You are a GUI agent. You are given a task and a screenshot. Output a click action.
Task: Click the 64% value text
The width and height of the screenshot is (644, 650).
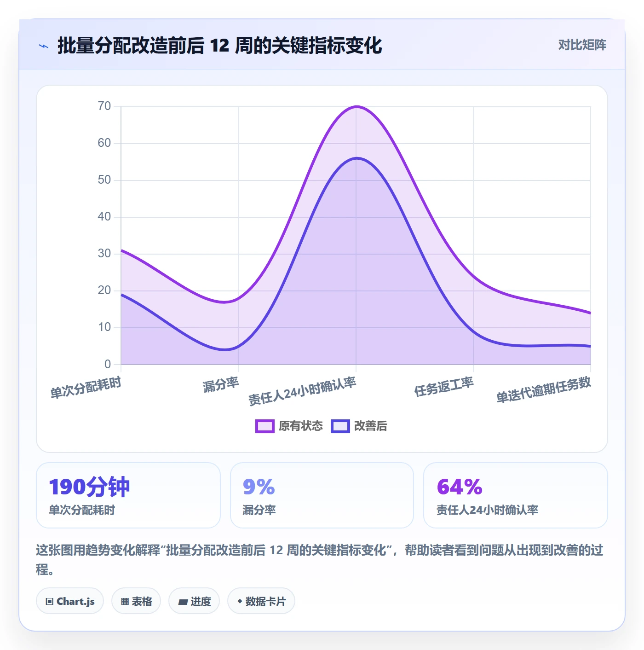[460, 487]
